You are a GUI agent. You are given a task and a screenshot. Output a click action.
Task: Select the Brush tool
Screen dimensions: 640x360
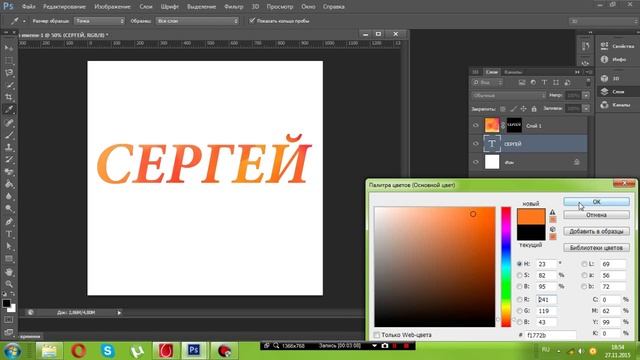(9, 135)
